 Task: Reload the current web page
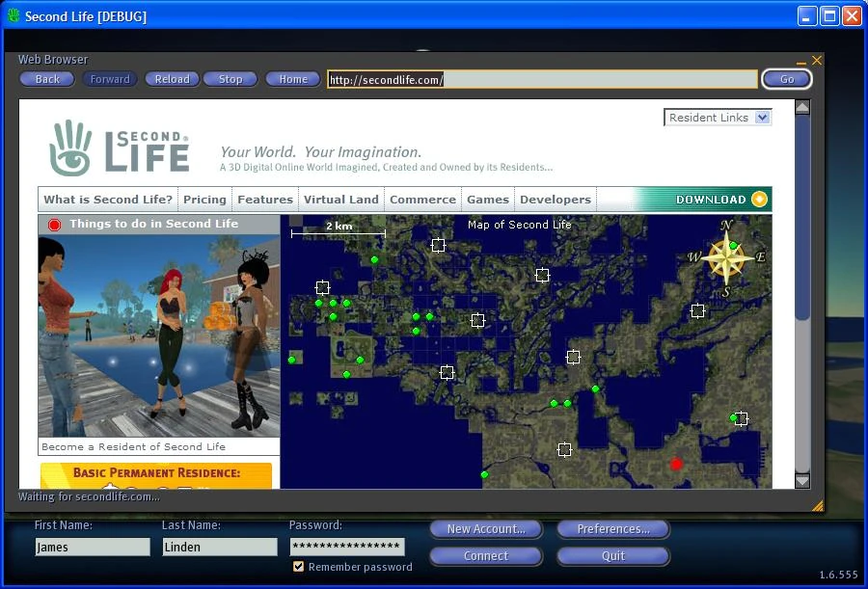pyautogui.click(x=173, y=79)
